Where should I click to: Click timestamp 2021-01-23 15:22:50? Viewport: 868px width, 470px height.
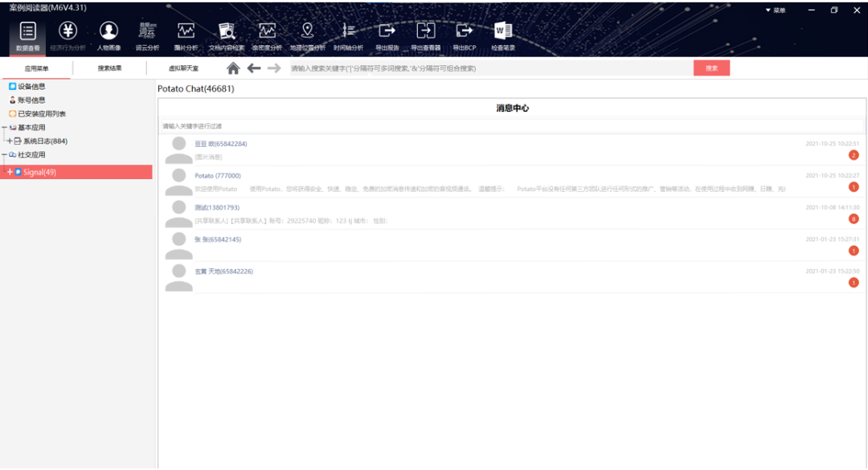pos(832,272)
